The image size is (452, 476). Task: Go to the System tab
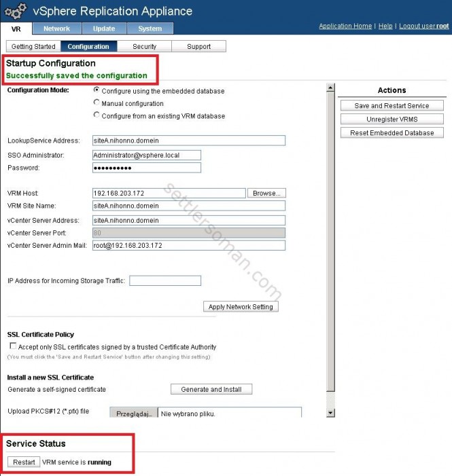coord(150,29)
